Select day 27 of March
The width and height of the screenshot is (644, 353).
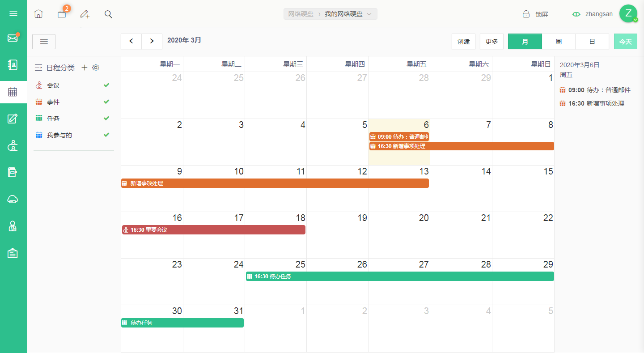coord(424,264)
